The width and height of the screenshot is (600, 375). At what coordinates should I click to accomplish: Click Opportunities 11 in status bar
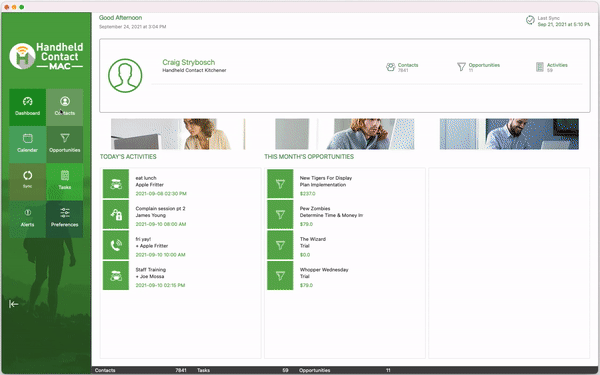[345, 370]
